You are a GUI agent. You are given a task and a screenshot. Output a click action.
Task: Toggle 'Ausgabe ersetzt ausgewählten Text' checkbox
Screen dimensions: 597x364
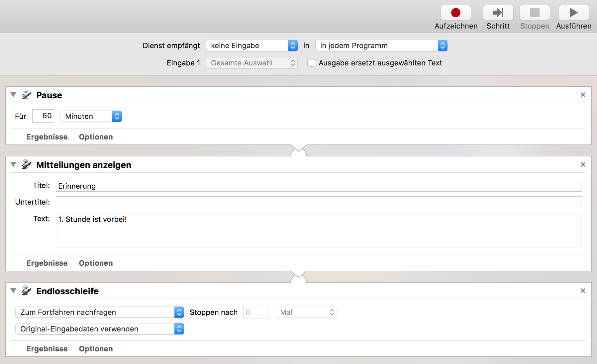pos(311,63)
